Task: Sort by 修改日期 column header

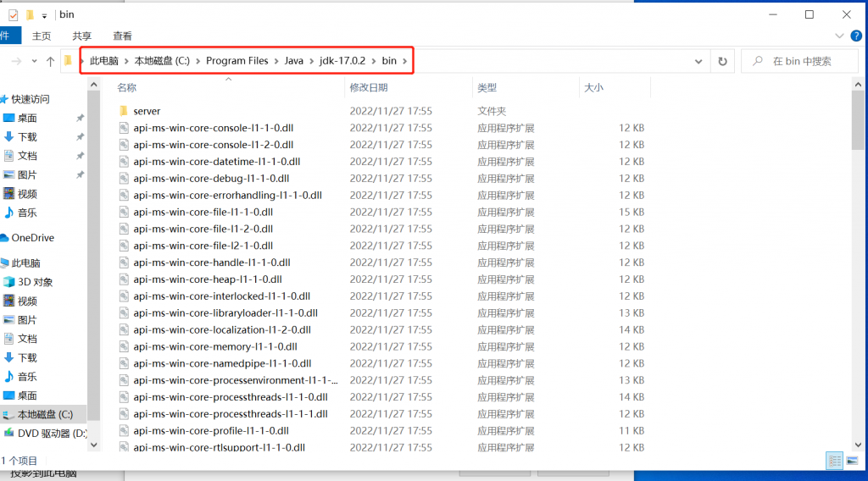Action: click(369, 87)
